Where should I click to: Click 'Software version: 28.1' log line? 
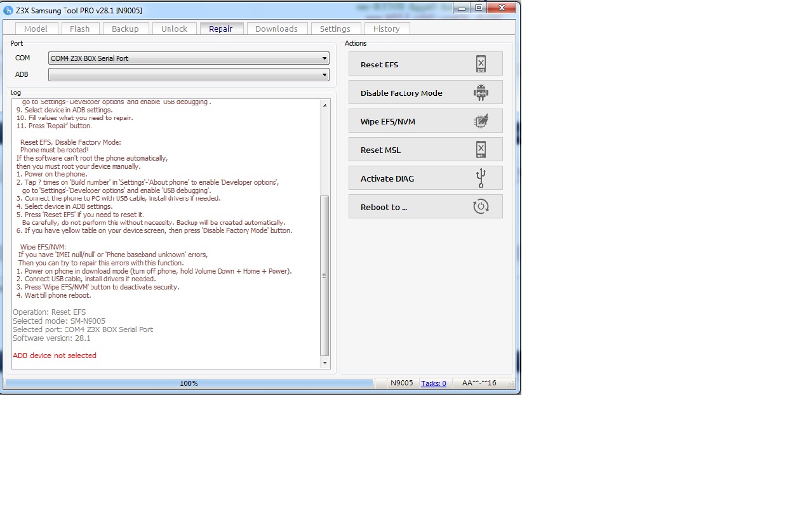[x=51, y=338]
